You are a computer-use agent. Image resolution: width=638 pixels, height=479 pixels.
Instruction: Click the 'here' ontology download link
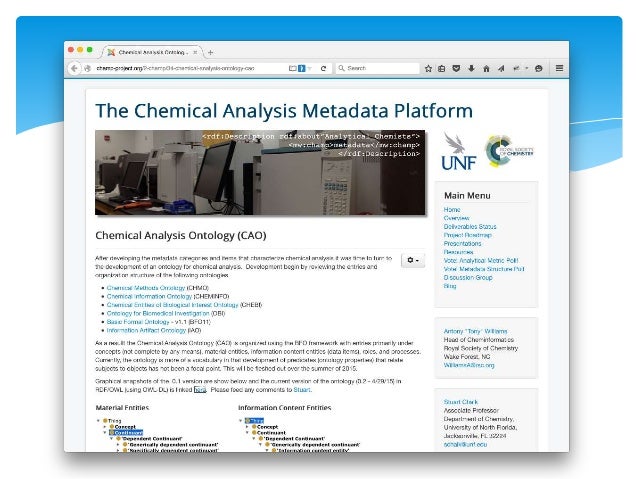tap(200, 390)
